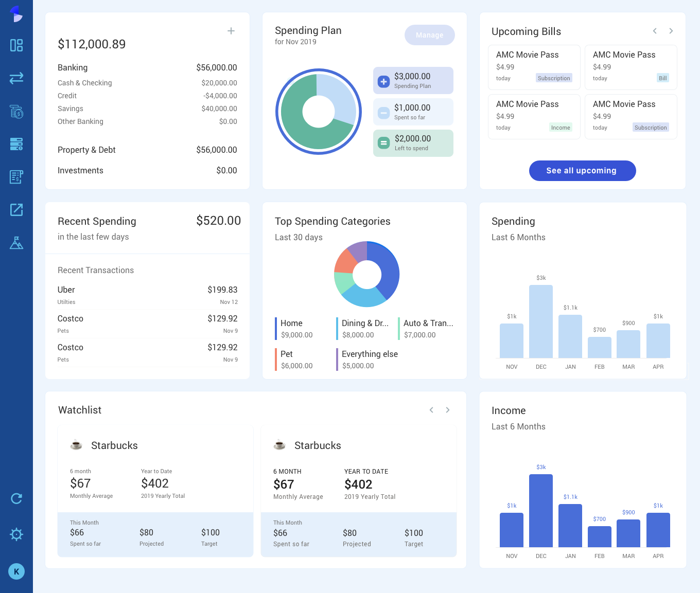The height and width of the screenshot is (593, 700).
Task: Select the Home category legend
Action: [x=294, y=329]
